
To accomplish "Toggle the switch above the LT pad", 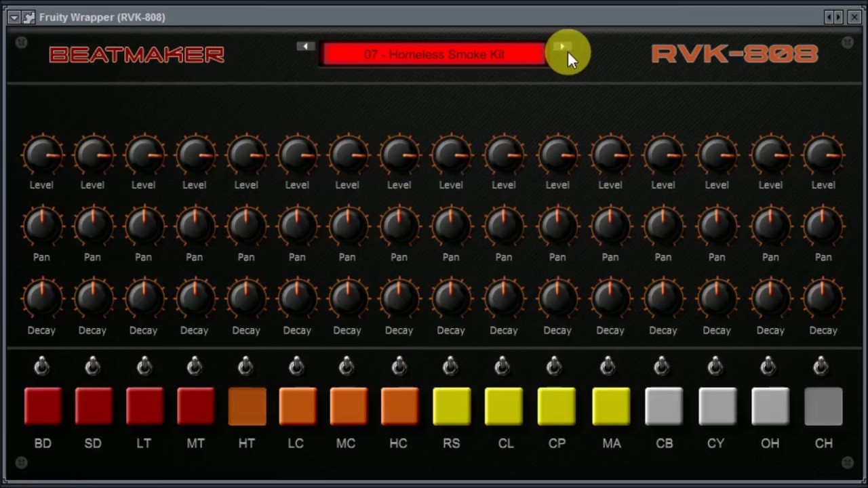I will tap(144, 366).
